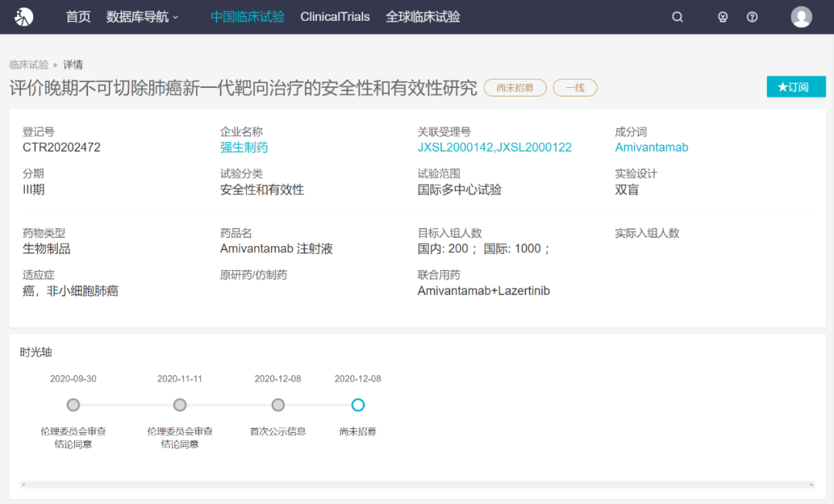
Task: Go to 首页 in the navigation bar
Action: [x=78, y=17]
